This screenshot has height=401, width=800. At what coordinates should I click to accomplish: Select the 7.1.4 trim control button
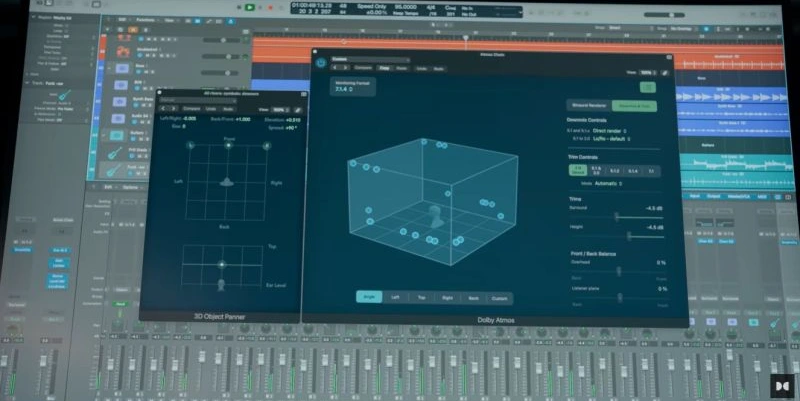coord(630,171)
